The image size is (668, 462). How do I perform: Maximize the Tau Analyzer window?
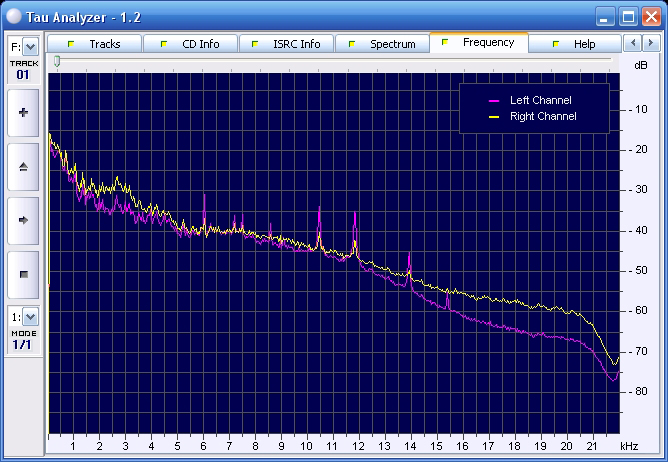(627, 15)
